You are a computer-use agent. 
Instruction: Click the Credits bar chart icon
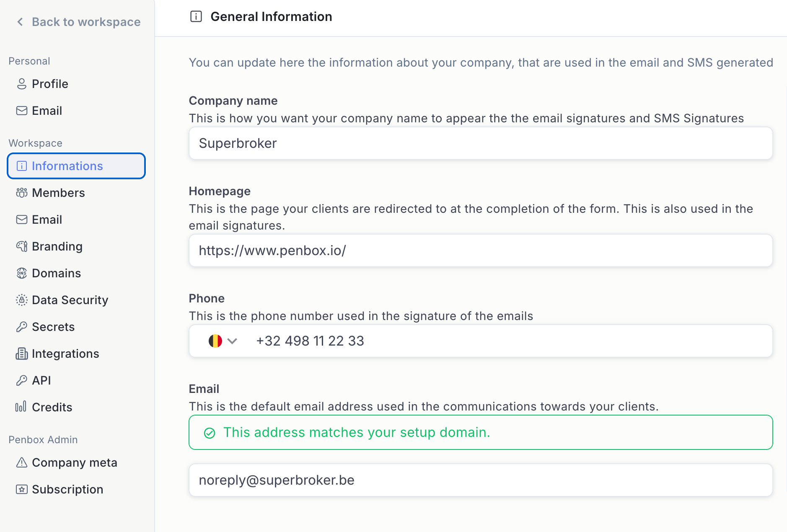click(x=21, y=407)
